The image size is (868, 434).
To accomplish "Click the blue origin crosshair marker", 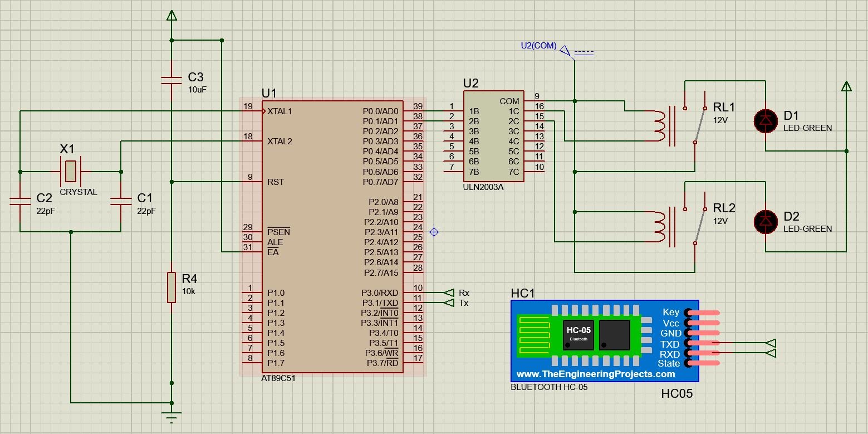I will (434, 232).
